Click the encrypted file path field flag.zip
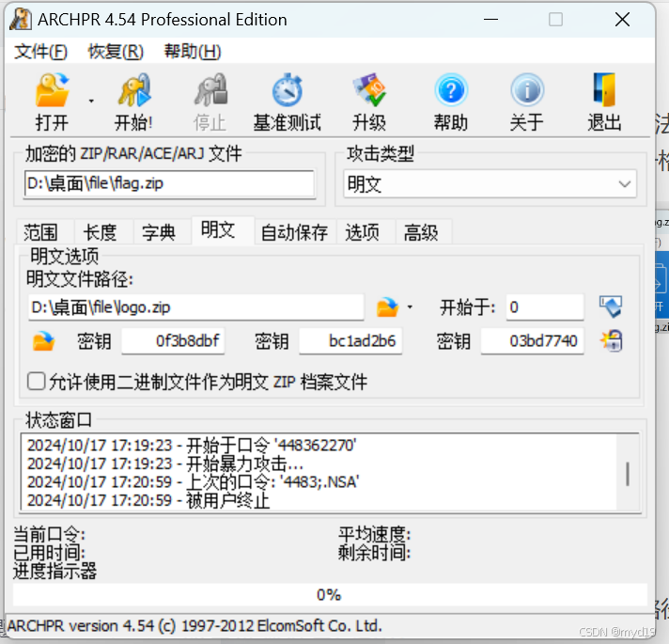The width and height of the screenshot is (669, 644). coord(169,184)
